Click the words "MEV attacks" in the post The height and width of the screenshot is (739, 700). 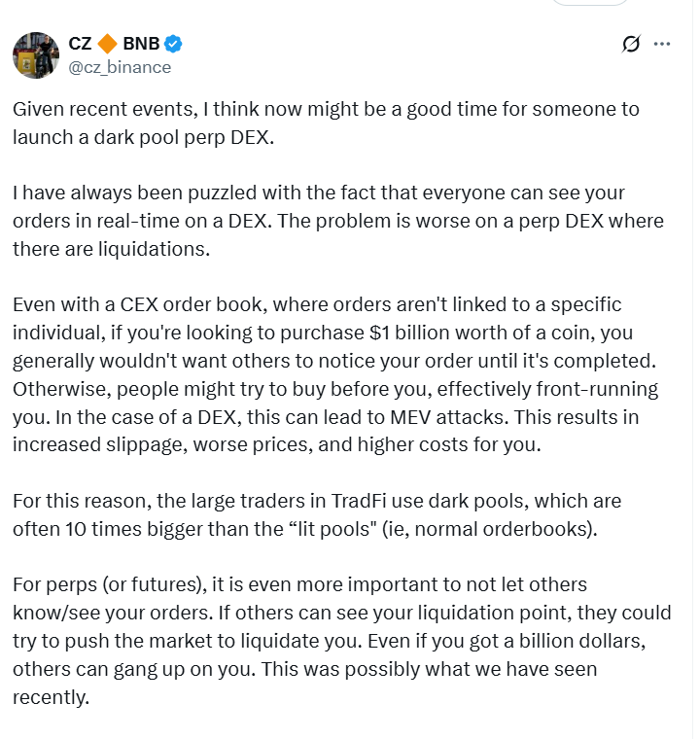click(x=447, y=417)
